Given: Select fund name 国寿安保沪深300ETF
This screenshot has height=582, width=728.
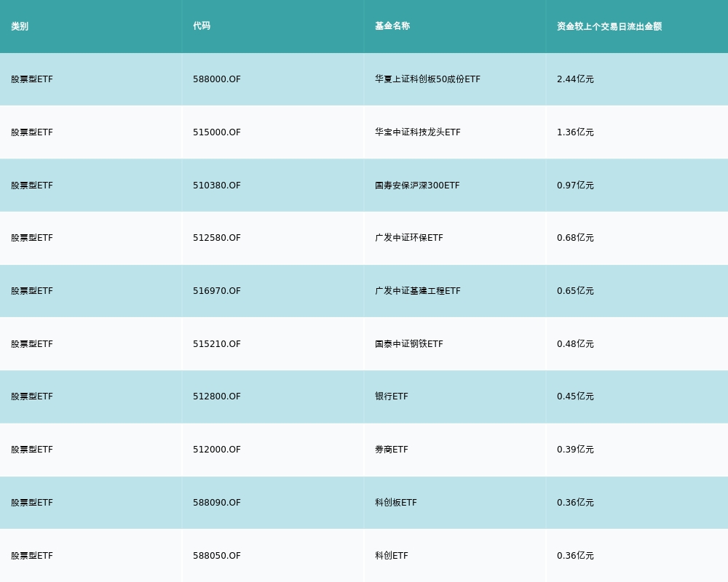Looking at the screenshot, I should coord(417,186).
